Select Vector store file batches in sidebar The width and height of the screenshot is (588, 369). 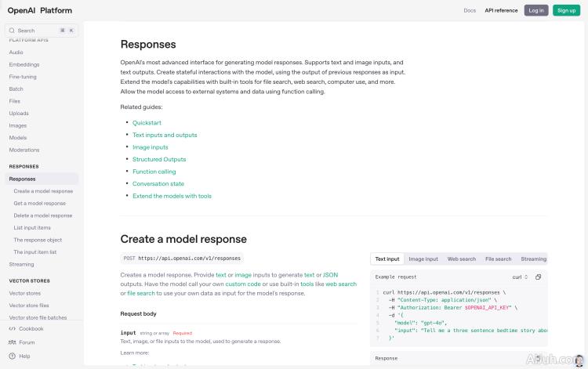coord(38,317)
